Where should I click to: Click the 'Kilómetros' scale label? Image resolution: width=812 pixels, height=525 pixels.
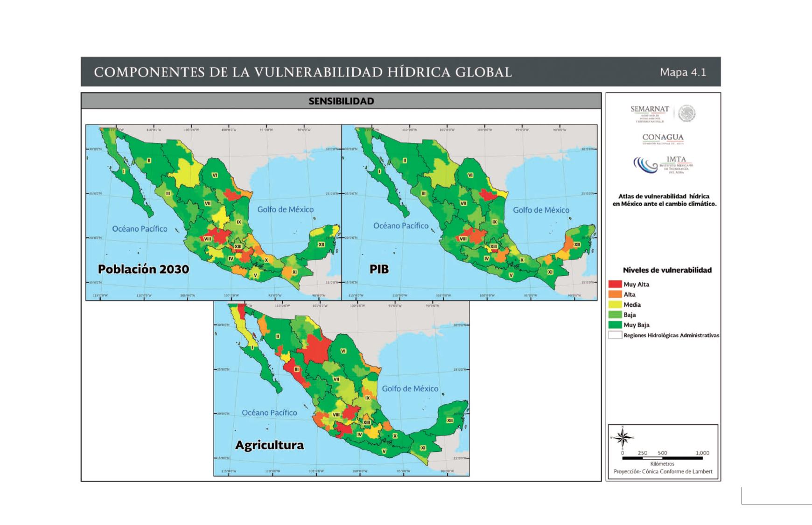(x=662, y=464)
